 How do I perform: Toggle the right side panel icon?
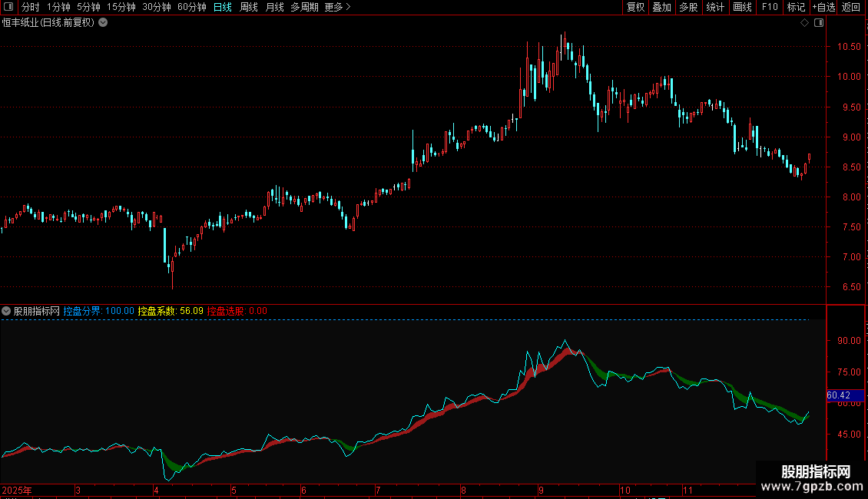coord(819,23)
